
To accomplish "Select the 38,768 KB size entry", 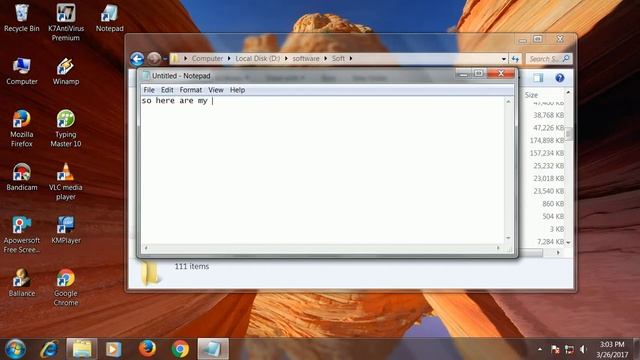I will 549,115.
